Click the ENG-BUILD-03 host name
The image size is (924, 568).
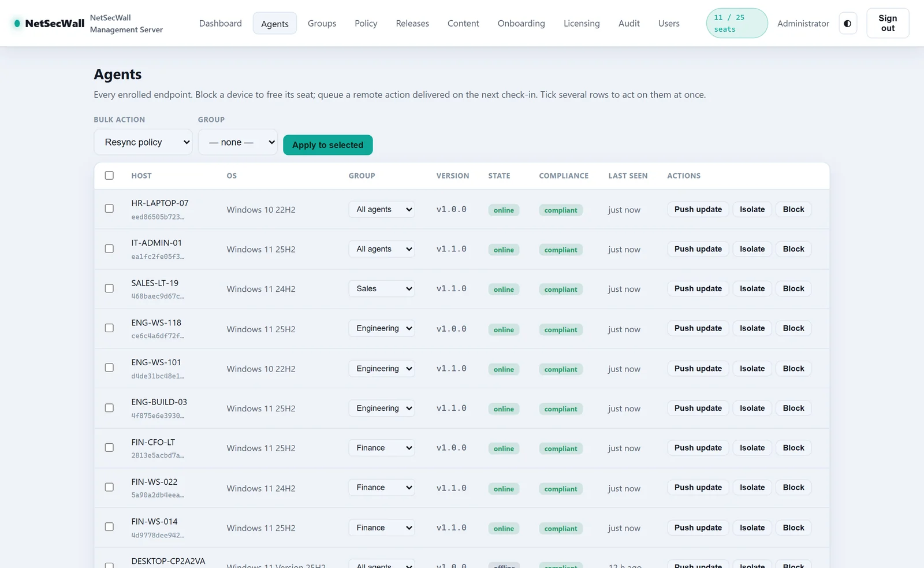[x=159, y=402]
